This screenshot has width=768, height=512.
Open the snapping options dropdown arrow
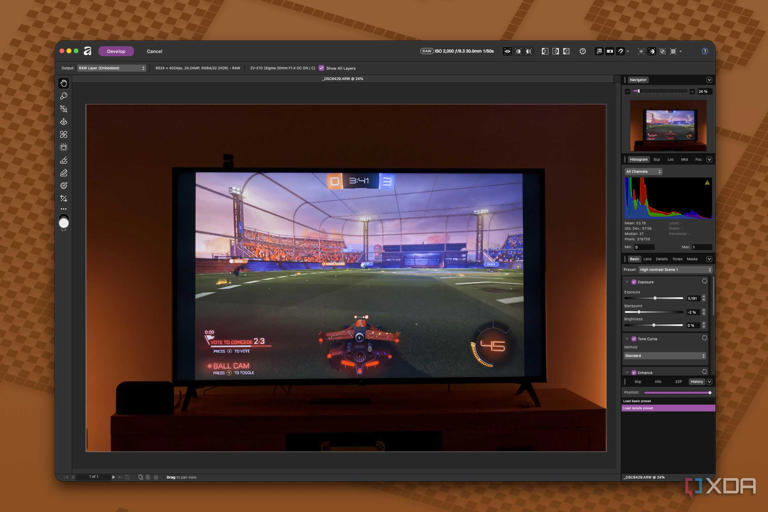click(x=628, y=51)
